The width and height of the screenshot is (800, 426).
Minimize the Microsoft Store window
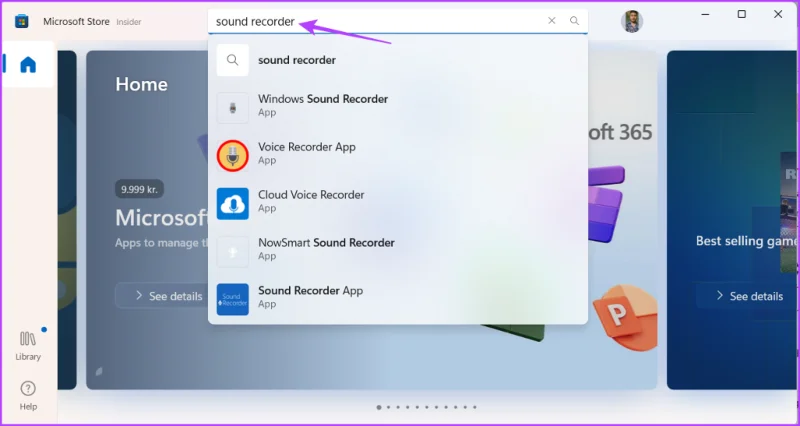tap(706, 14)
